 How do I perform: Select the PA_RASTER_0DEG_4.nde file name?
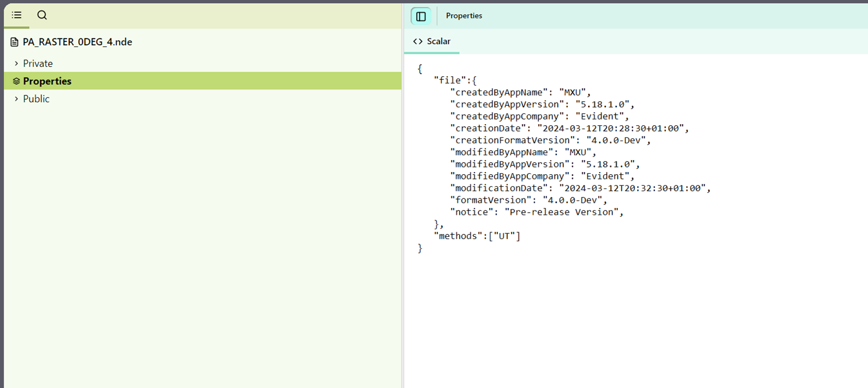[77, 42]
